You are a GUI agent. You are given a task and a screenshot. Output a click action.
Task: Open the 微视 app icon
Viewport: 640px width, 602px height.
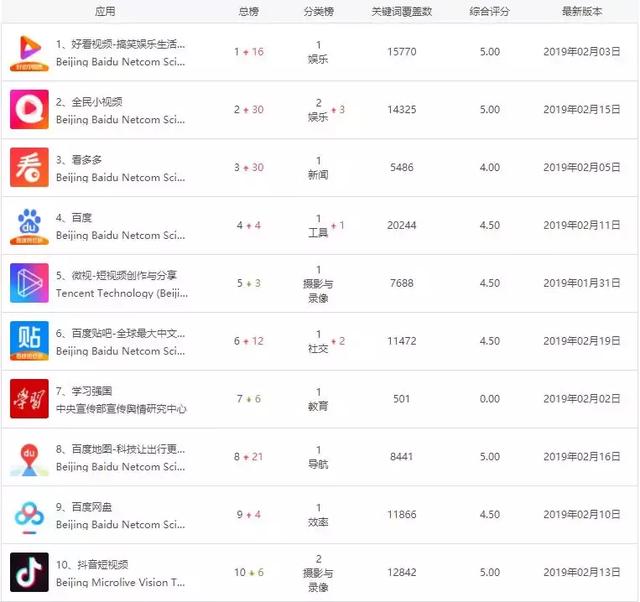(x=29, y=283)
